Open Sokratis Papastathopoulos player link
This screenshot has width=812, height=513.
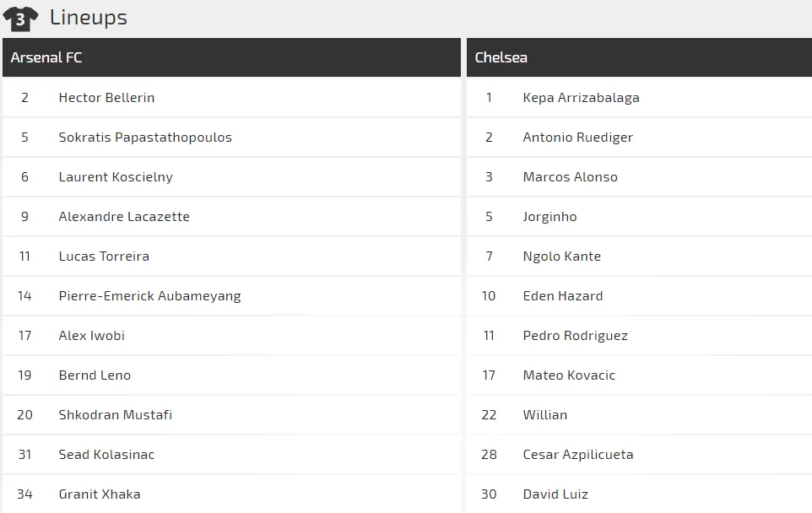point(145,138)
